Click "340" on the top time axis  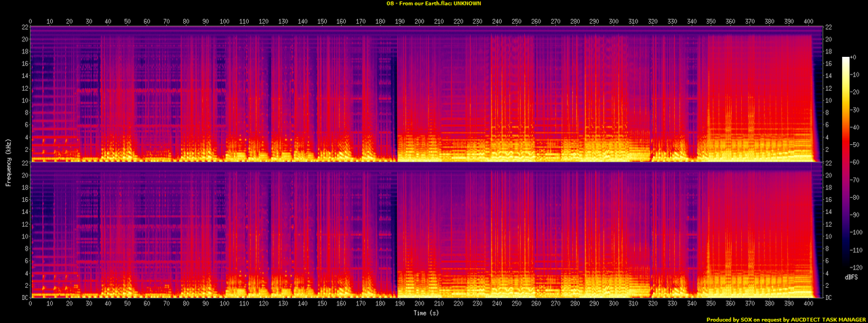click(691, 21)
